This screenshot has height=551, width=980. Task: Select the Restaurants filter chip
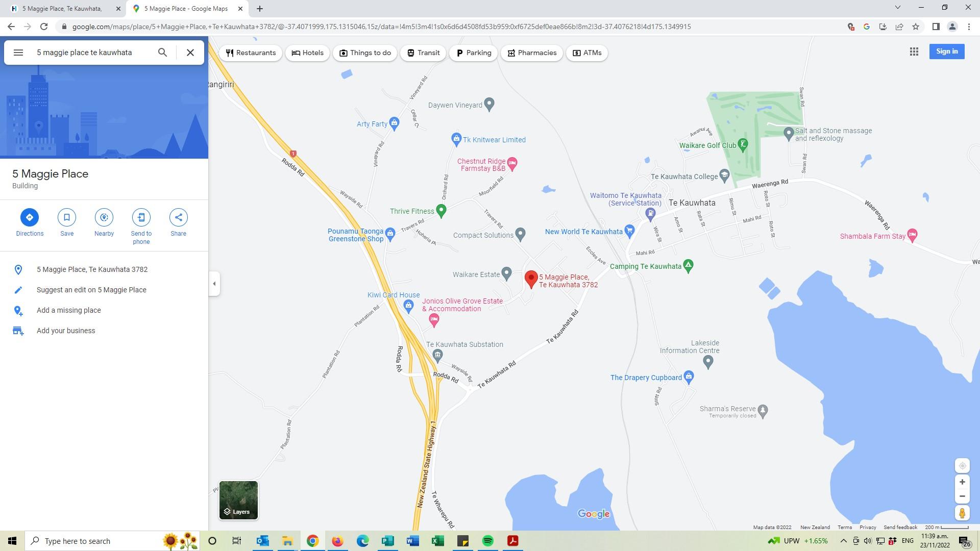click(251, 53)
